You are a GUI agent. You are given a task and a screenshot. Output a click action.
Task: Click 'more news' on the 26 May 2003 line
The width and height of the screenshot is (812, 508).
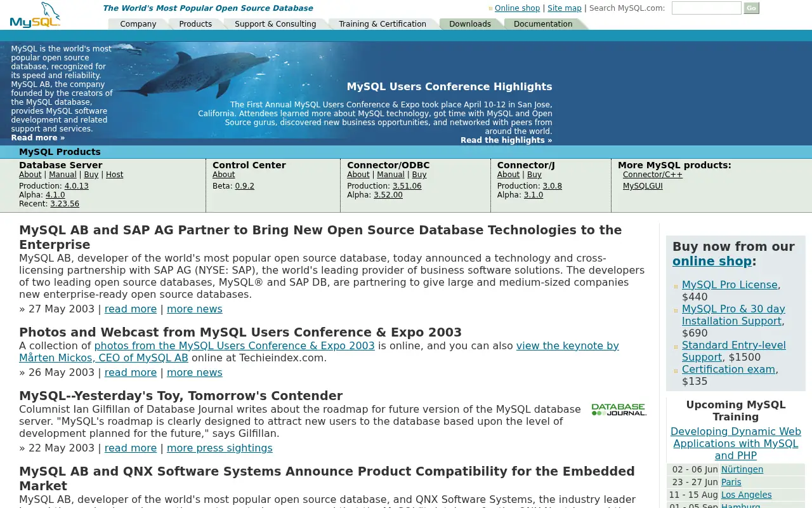195,373
